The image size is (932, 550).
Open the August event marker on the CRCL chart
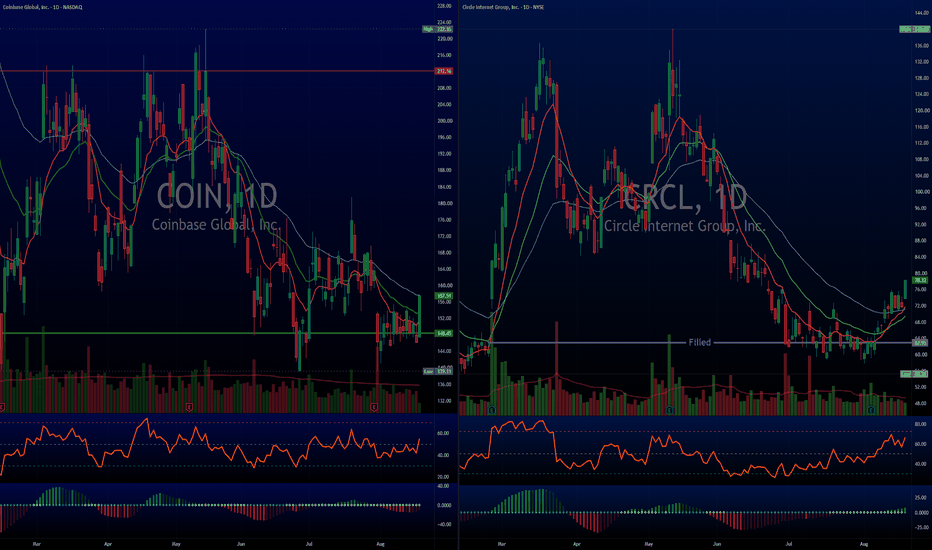[871, 410]
